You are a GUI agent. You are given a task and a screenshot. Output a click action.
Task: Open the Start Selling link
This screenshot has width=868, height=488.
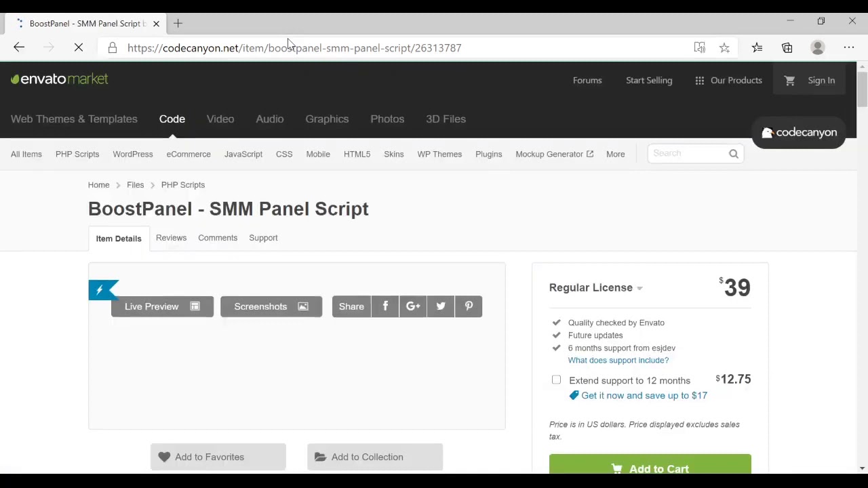[649, 80]
